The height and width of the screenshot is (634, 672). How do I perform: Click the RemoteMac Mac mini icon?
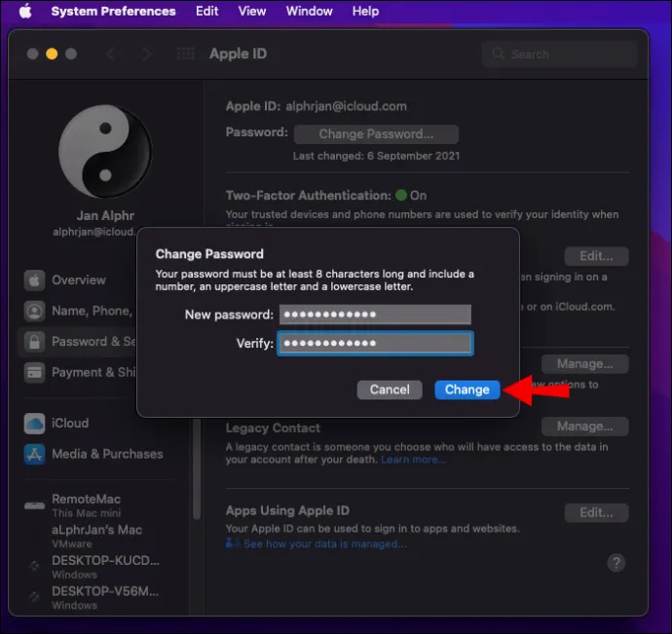coord(34,505)
